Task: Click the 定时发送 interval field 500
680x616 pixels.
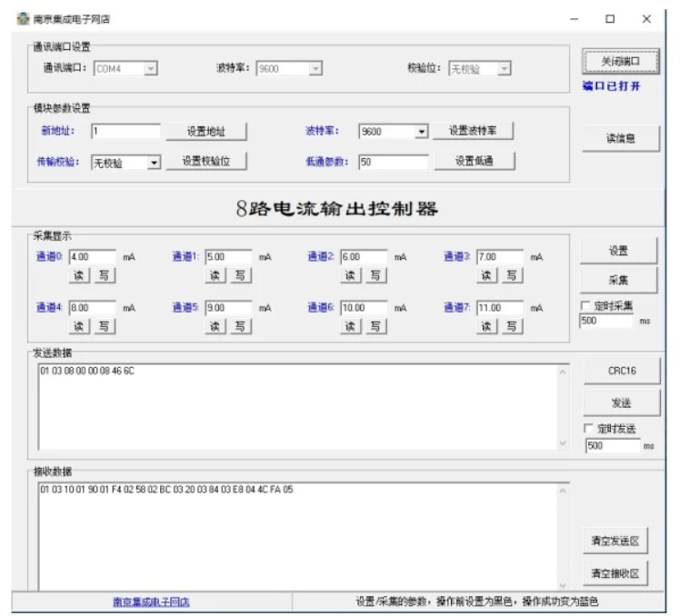Action: 613,445
